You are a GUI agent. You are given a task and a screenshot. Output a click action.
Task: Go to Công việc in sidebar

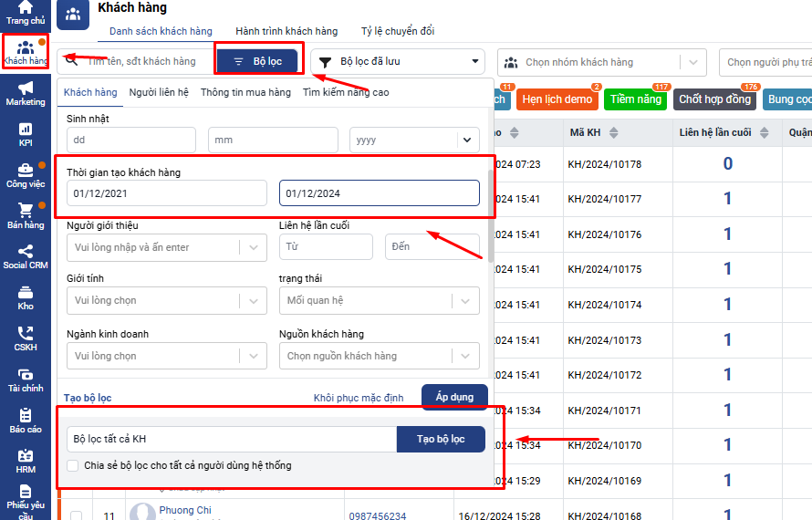(25, 174)
